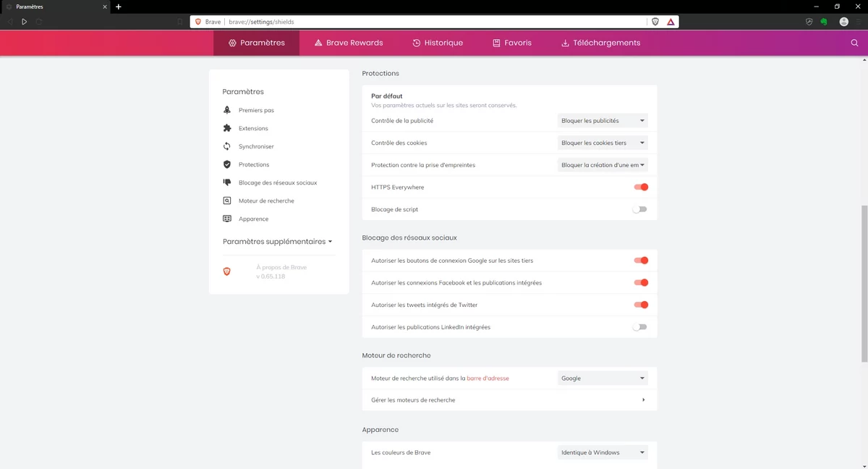Image resolution: width=868 pixels, height=469 pixels.
Task: Enable the Blocage de script toggle
Action: 640,209
